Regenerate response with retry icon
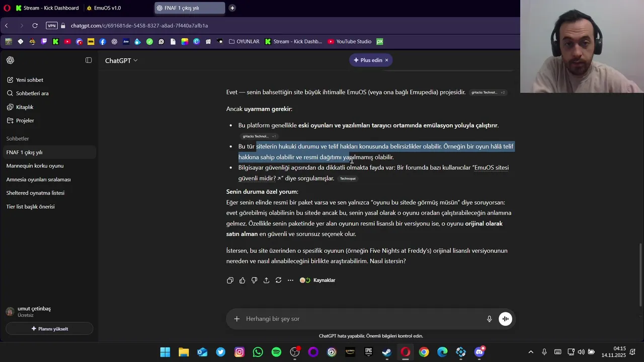This screenshot has width=644, height=362. [x=278, y=280]
